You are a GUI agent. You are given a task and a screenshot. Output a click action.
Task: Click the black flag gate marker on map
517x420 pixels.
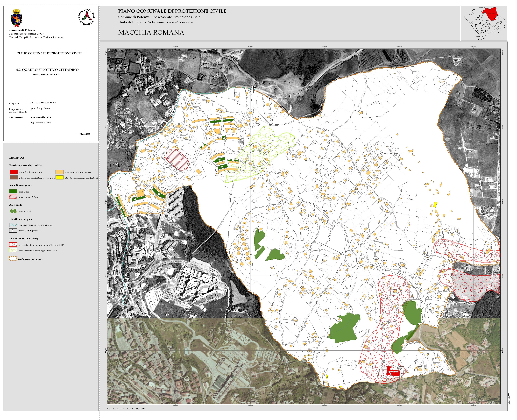254,89
